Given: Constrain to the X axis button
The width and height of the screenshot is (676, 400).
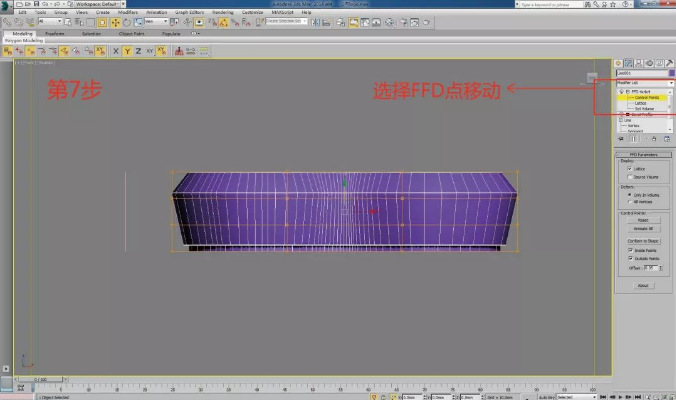Looking at the screenshot, I should click(x=116, y=50).
